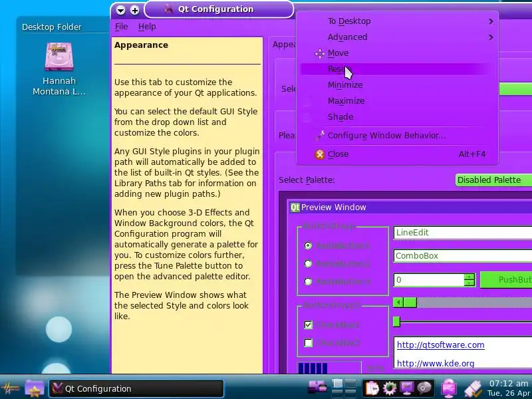The width and height of the screenshot is (532, 399).
Task: Expand the To Desktop submenu arrow
Action: coord(491,21)
